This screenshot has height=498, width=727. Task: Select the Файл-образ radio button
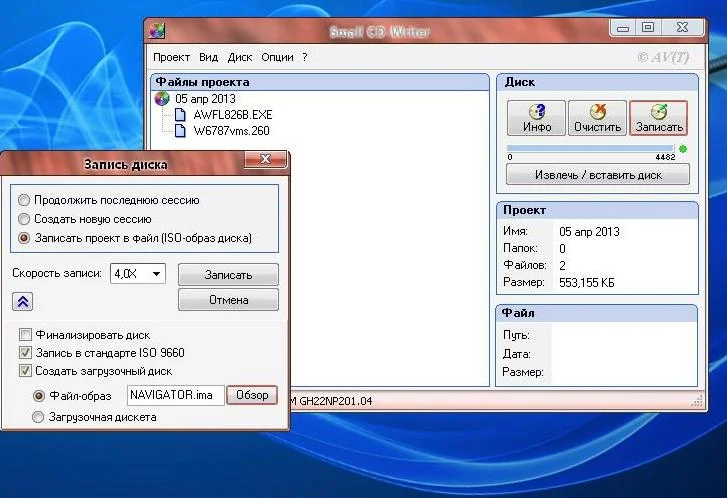point(39,396)
